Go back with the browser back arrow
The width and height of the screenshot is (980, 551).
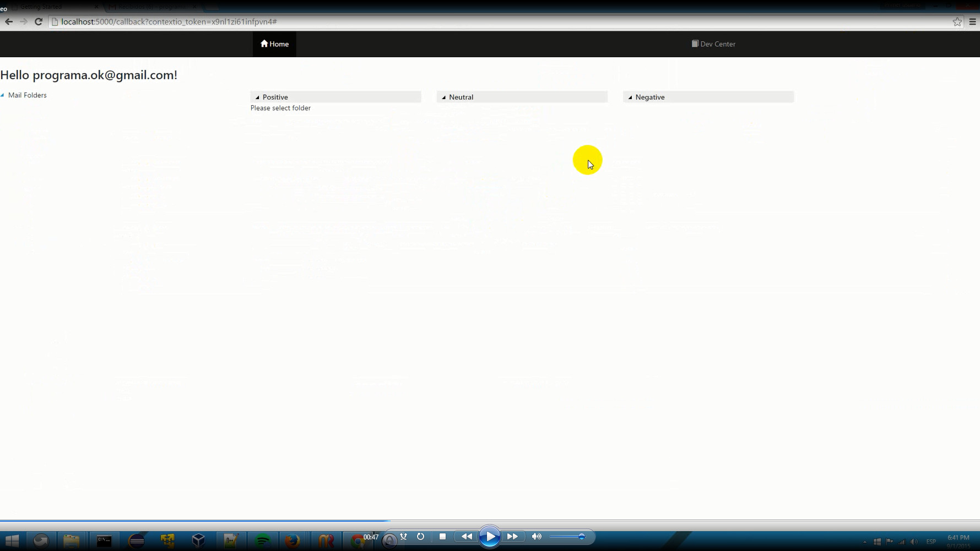pos(9,21)
